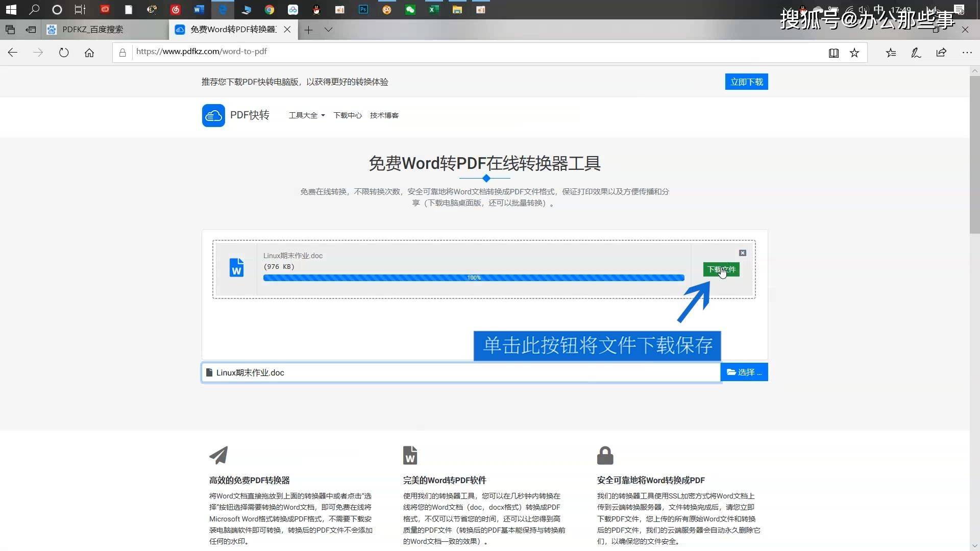The width and height of the screenshot is (980, 551).
Task: Open File Explorer from the taskbar
Action: point(457,9)
